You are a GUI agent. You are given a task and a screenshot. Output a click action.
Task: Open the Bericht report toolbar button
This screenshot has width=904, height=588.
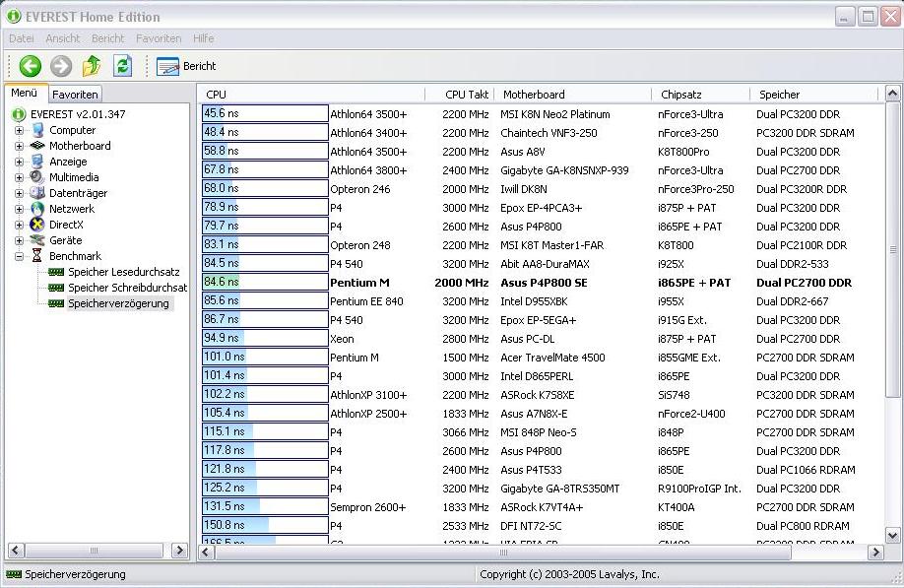[x=186, y=66]
